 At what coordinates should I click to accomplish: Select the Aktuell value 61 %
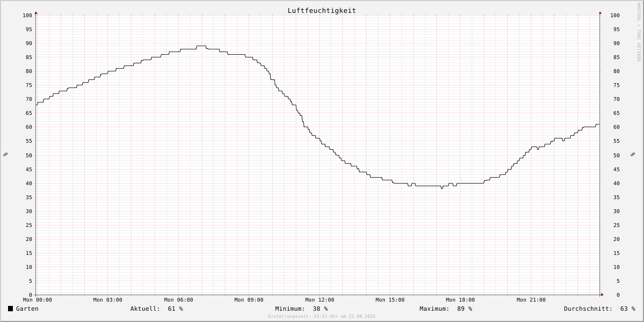click(175, 309)
